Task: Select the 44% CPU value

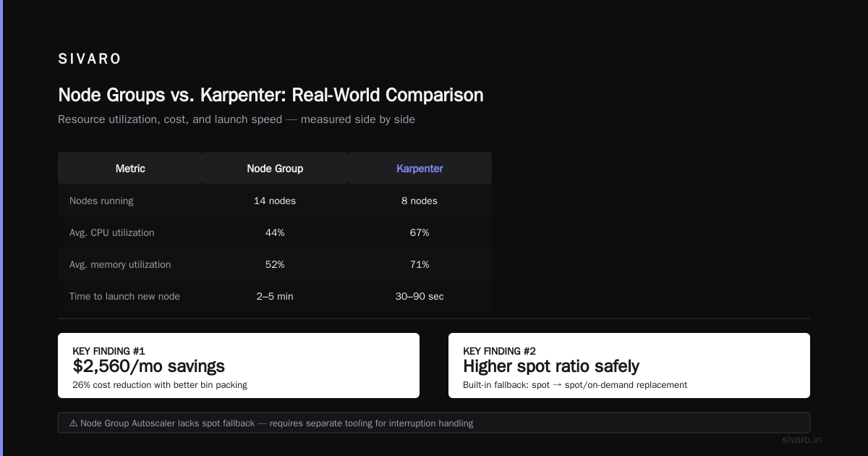Action: (275, 232)
